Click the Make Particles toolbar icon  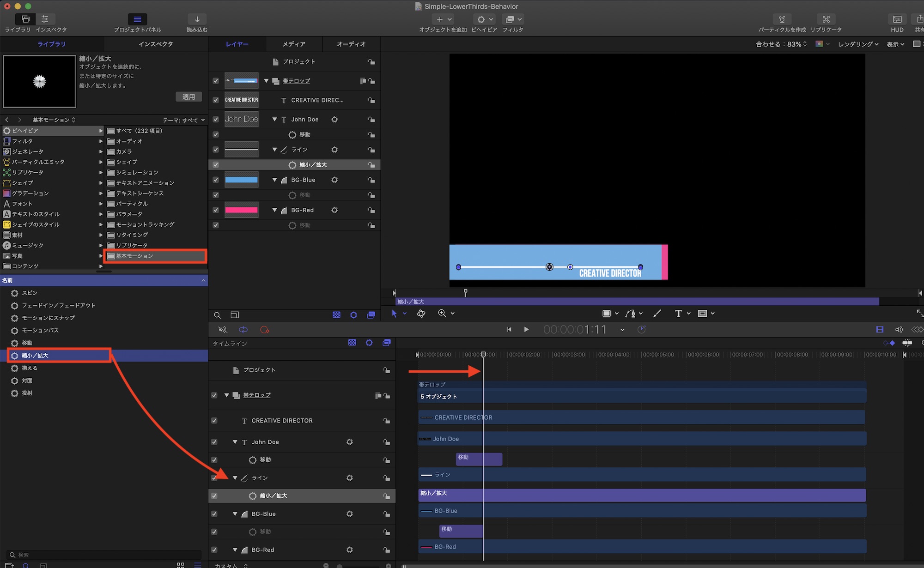click(782, 19)
